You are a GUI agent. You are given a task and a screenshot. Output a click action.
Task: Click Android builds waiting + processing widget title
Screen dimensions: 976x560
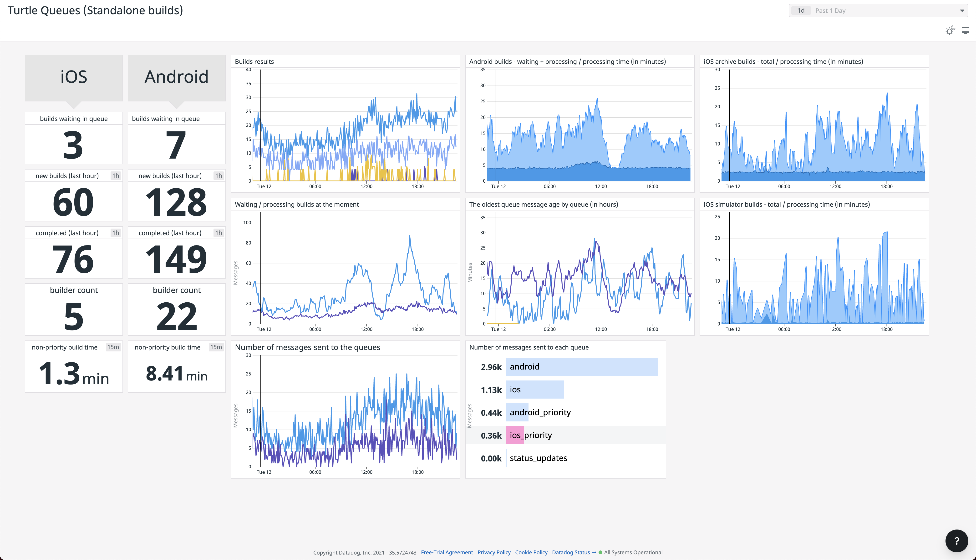(x=567, y=61)
